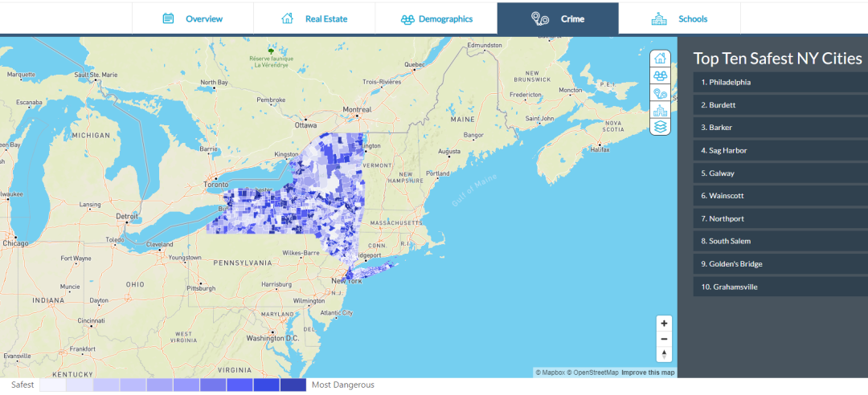Pick 6. Wainscott from the safest cities
Viewport: 868px width, 395px height.
780,196
